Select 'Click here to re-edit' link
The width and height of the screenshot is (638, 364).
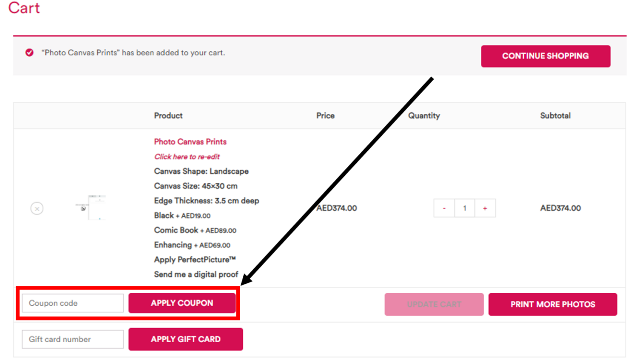point(186,156)
